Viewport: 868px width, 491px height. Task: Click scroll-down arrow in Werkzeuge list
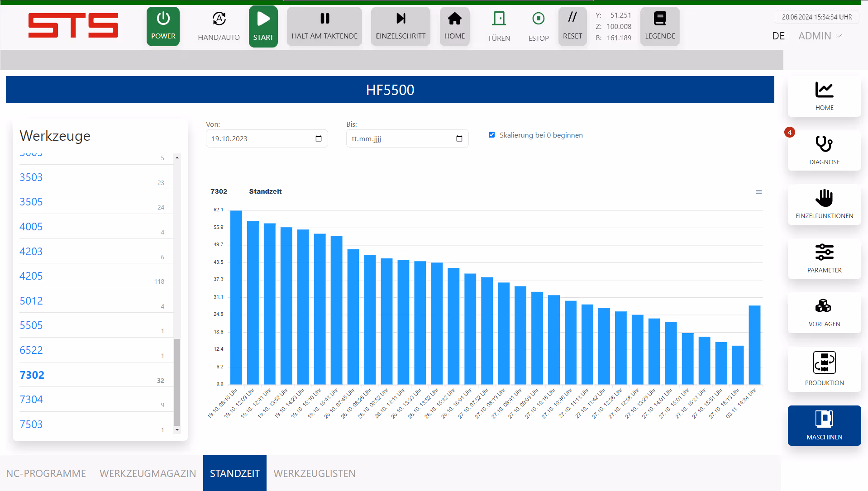coord(177,430)
